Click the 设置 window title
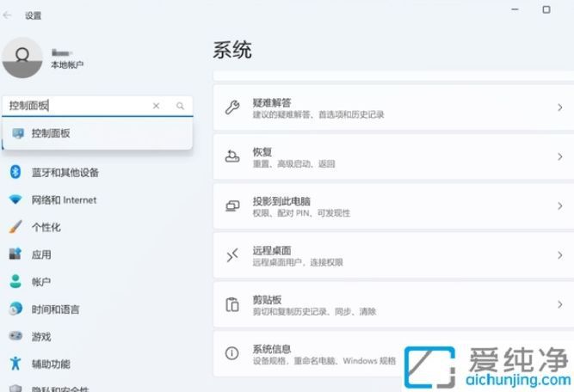This screenshot has width=574, height=392. pos(33,15)
